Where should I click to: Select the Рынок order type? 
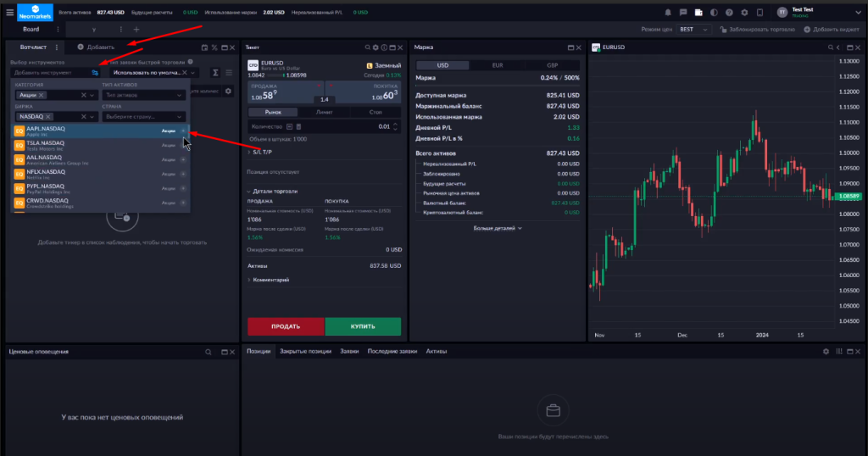(273, 112)
